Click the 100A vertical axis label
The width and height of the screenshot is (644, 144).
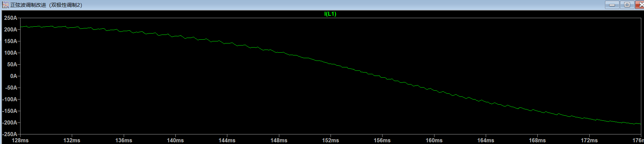[10, 53]
